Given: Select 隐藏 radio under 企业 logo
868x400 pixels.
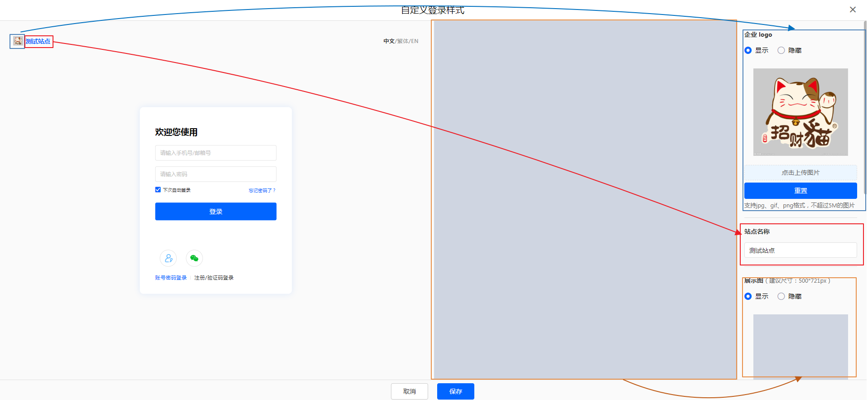Looking at the screenshot, I should click(781, 50).
